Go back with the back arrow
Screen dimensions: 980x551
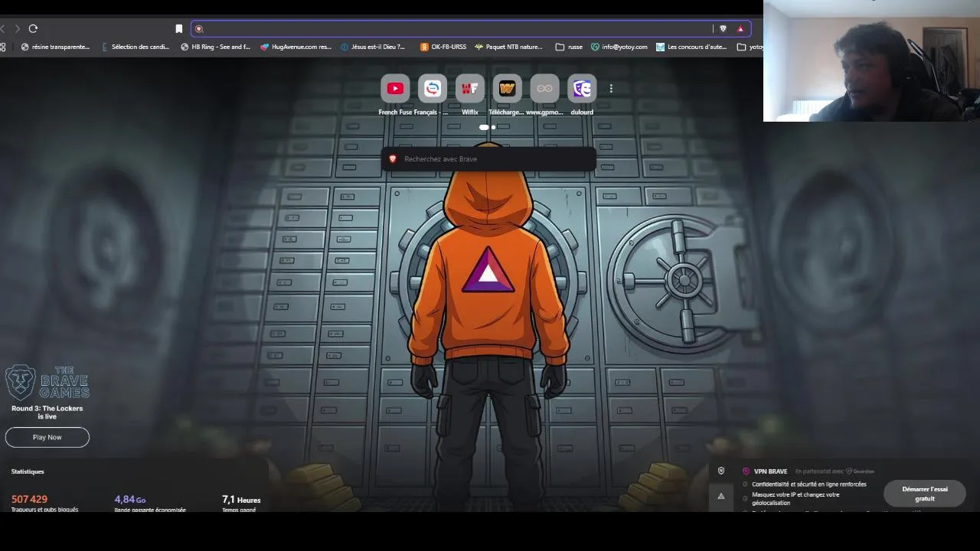tap(2, 28)
